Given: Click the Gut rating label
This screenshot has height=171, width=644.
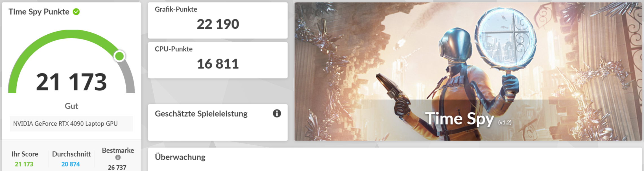Looking at the screenshot, I should (71, 106).
